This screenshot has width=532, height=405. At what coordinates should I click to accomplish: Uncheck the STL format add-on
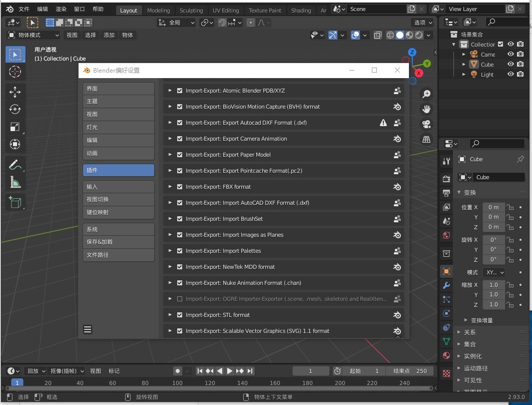click(180, 315)
